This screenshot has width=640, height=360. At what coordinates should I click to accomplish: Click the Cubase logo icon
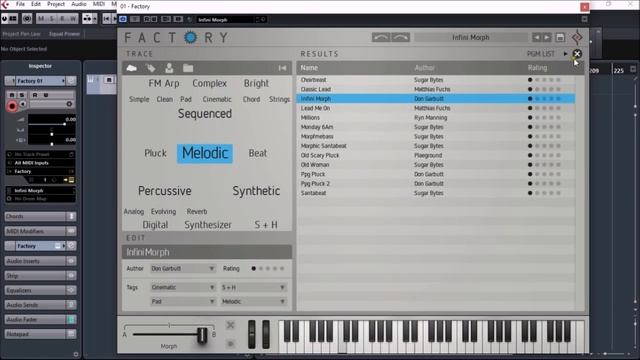[5, 4]
